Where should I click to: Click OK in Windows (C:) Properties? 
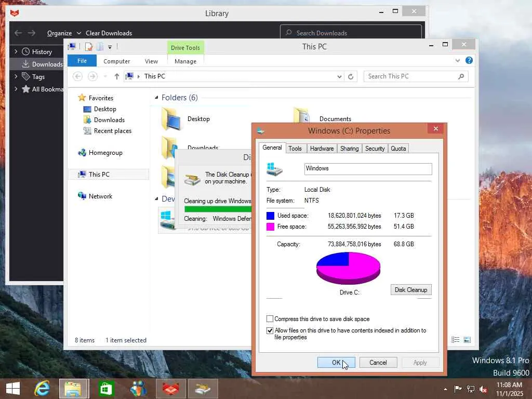click(x=336, y=362)
